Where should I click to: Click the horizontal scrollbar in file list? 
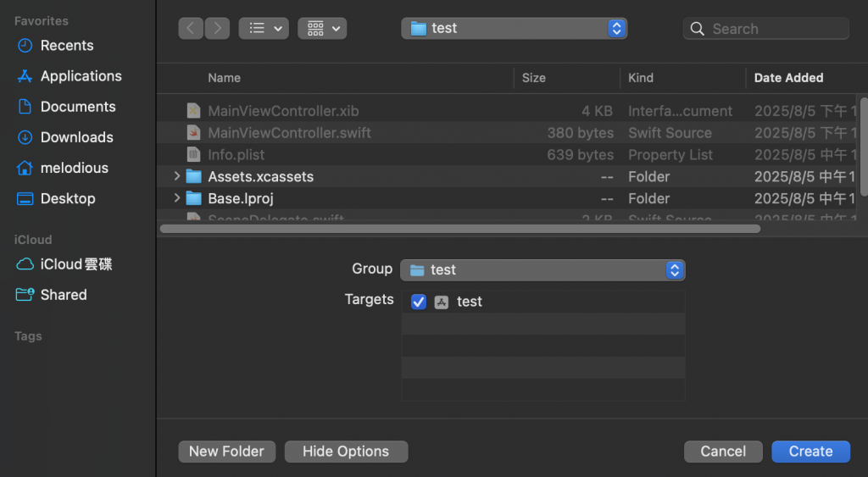[459, 229]
